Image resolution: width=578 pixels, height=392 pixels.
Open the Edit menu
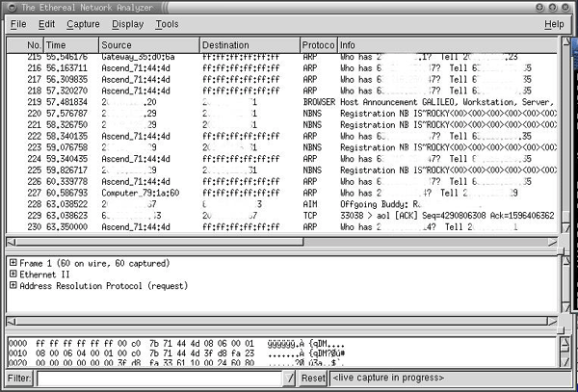(46, 23)
